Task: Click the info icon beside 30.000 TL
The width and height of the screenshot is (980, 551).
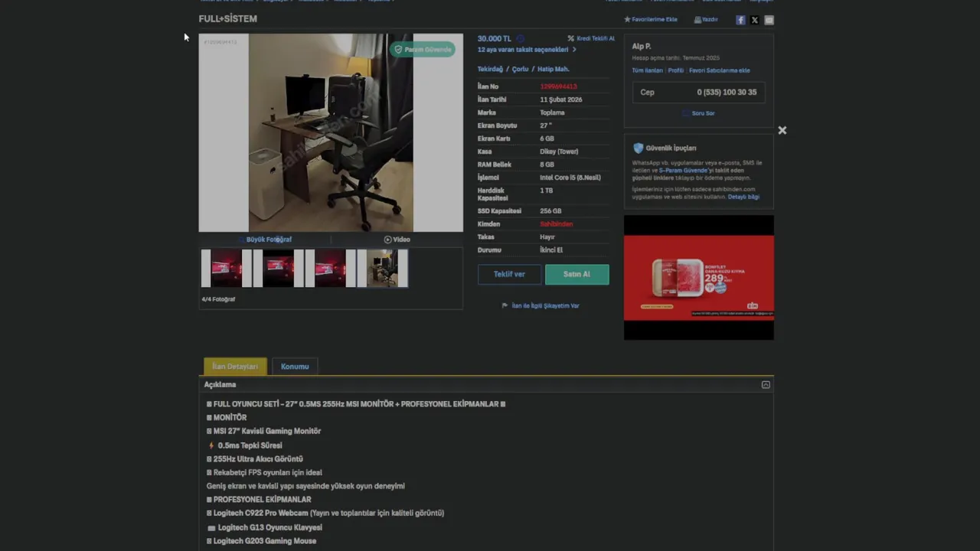Action: [x=520, y=38]
